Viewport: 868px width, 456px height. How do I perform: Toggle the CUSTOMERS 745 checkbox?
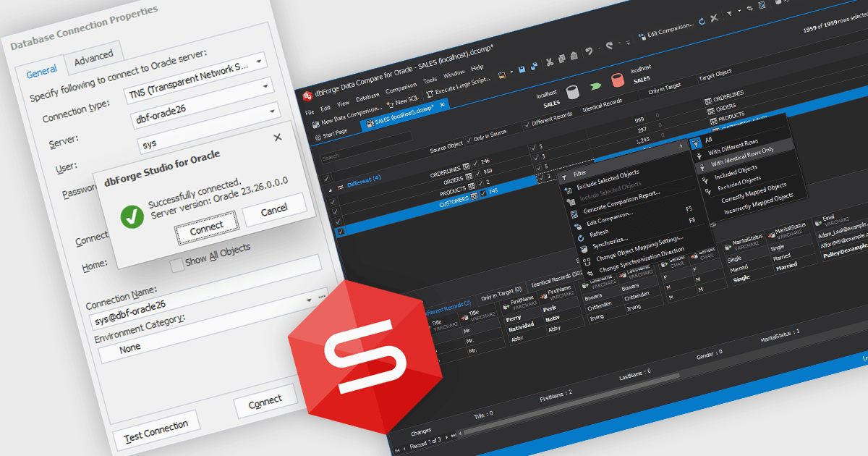click(482, 193)
